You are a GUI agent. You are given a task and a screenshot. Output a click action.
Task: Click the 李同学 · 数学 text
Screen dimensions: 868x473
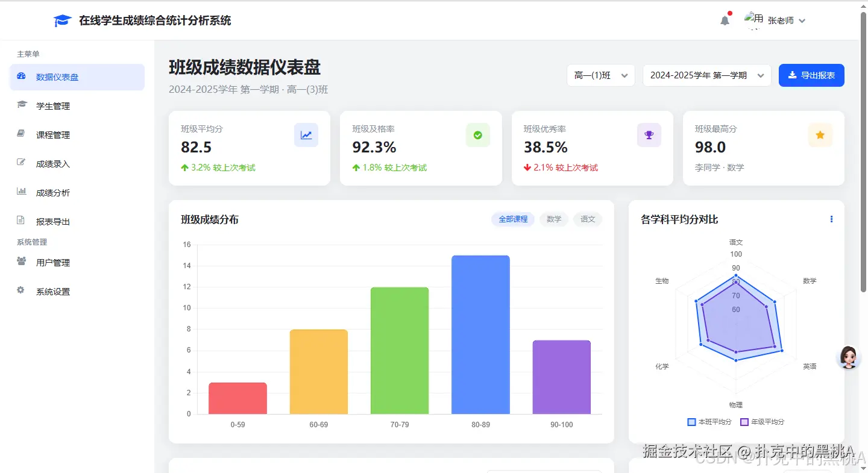pos(720,168)
